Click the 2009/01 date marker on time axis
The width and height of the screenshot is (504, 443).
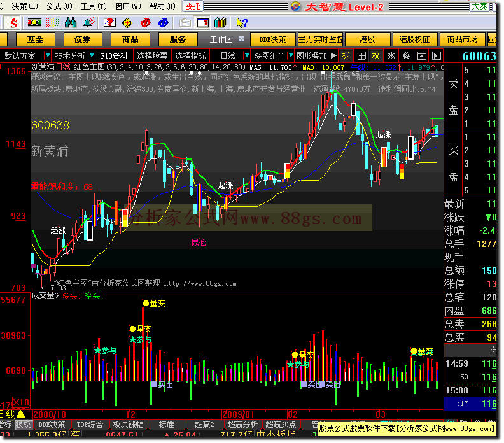point(238,414)
